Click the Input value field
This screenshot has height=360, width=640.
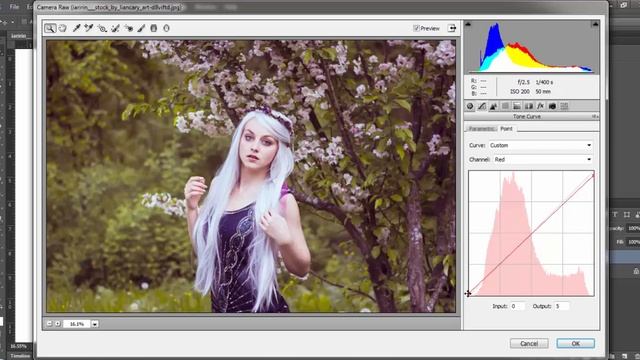click(517, 306)
